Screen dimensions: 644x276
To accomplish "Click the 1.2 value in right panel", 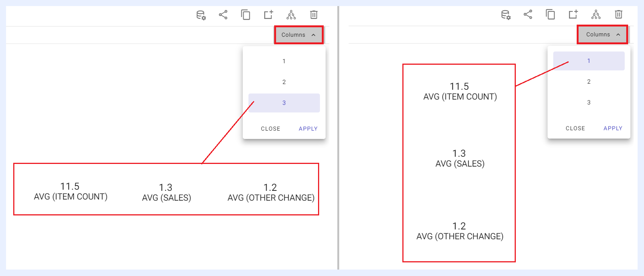I will [459, 226].
